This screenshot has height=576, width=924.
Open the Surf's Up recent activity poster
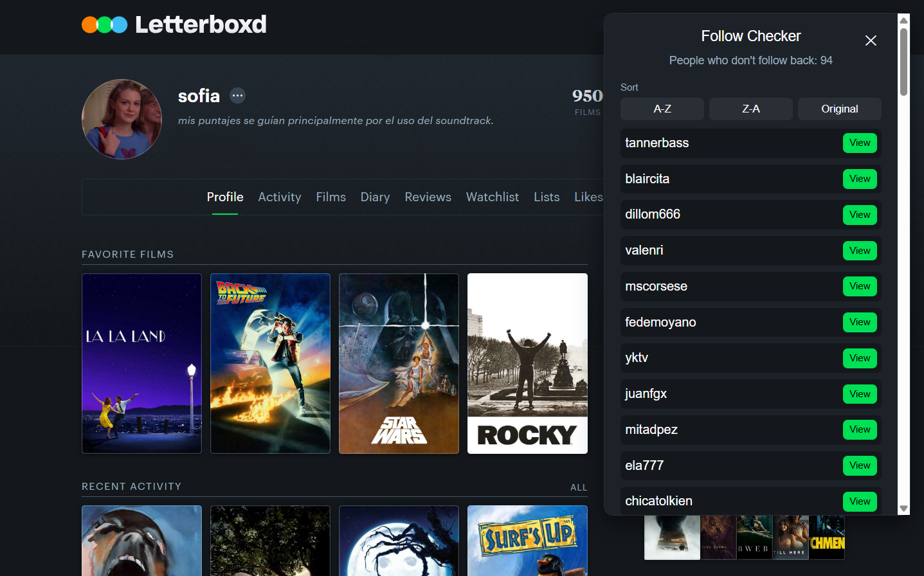tap(527, 541)
